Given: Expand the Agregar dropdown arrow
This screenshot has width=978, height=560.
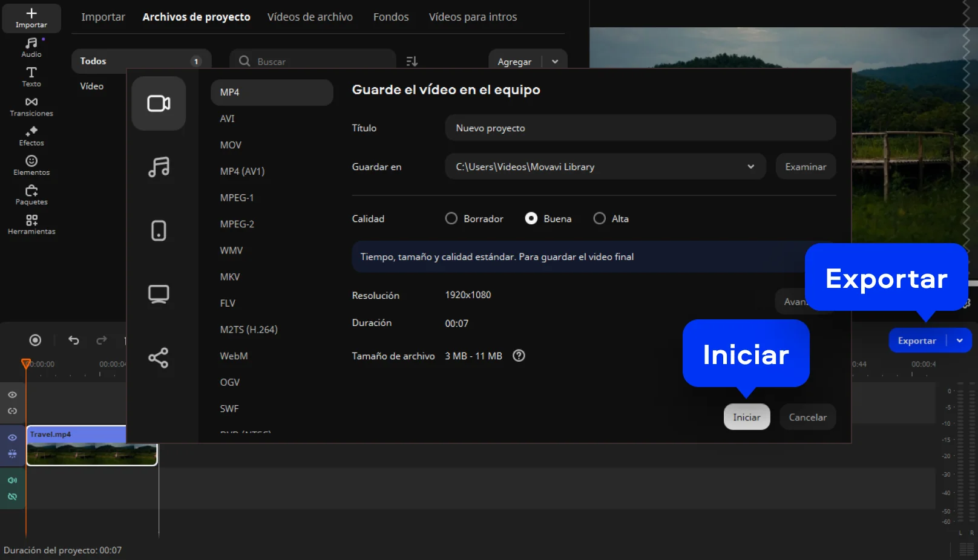Looking at the screenshot, I should 555,62.
